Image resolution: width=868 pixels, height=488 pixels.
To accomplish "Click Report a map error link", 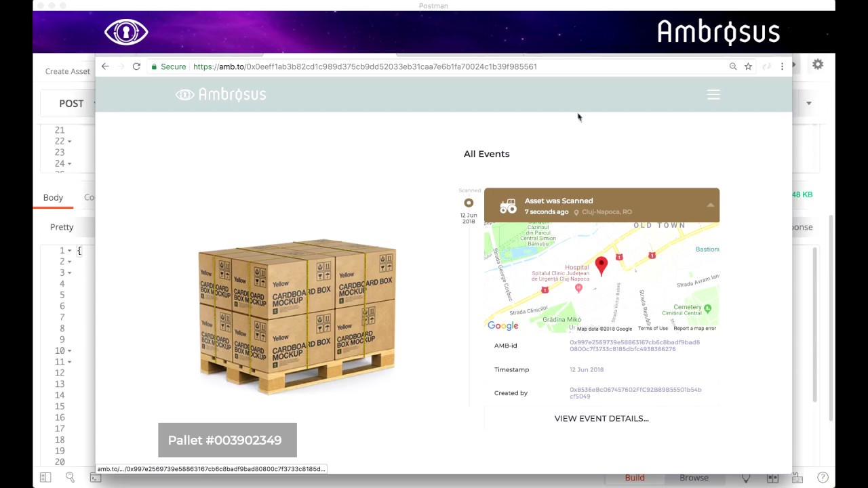I will point(694,329).
